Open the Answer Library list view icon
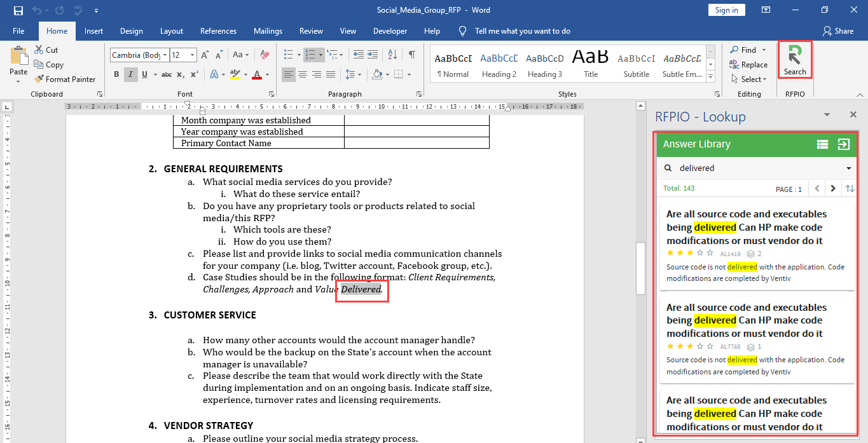The image size is (868, 443). click(x=823, y=144)
